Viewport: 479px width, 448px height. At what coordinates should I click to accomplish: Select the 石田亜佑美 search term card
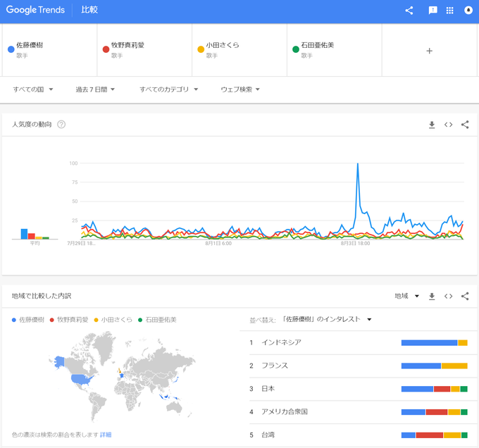[x=335, y=50]
